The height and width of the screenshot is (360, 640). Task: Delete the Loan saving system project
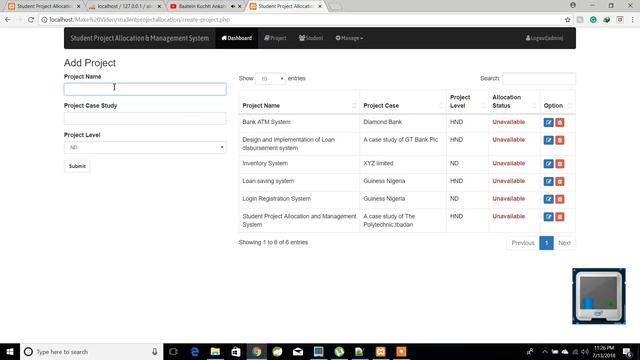tap(560, 181)
